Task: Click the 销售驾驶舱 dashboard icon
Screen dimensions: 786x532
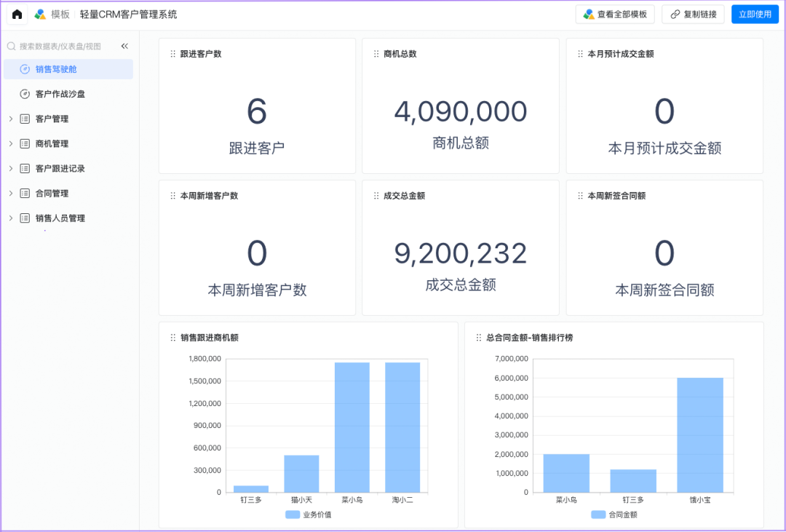Action: coord(25,69)
